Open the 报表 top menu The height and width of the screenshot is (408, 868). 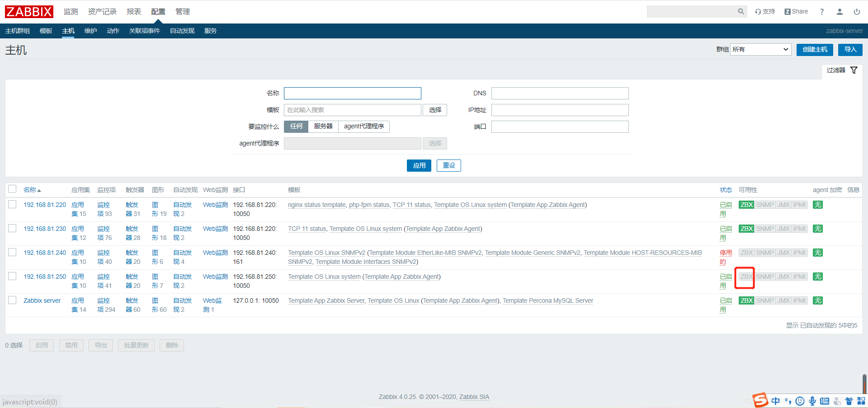click(134, 12)
